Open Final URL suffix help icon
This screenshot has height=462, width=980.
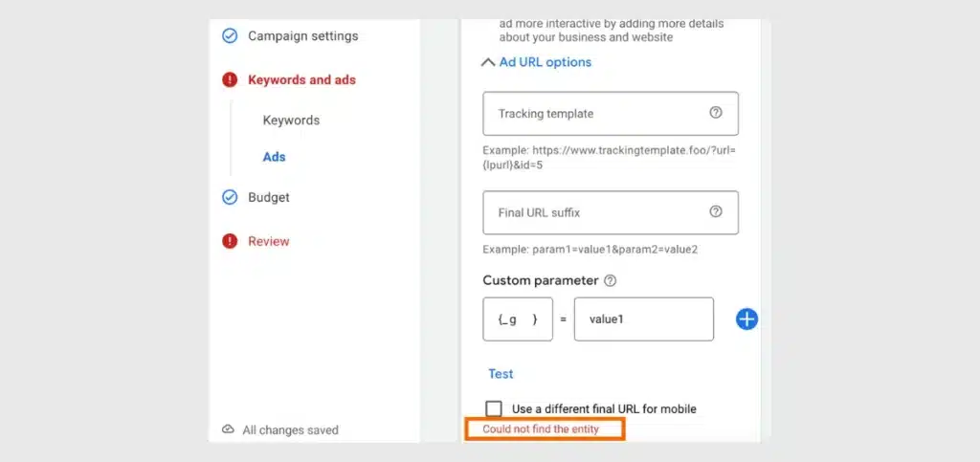pyautogui.click(x=716, y=211)
